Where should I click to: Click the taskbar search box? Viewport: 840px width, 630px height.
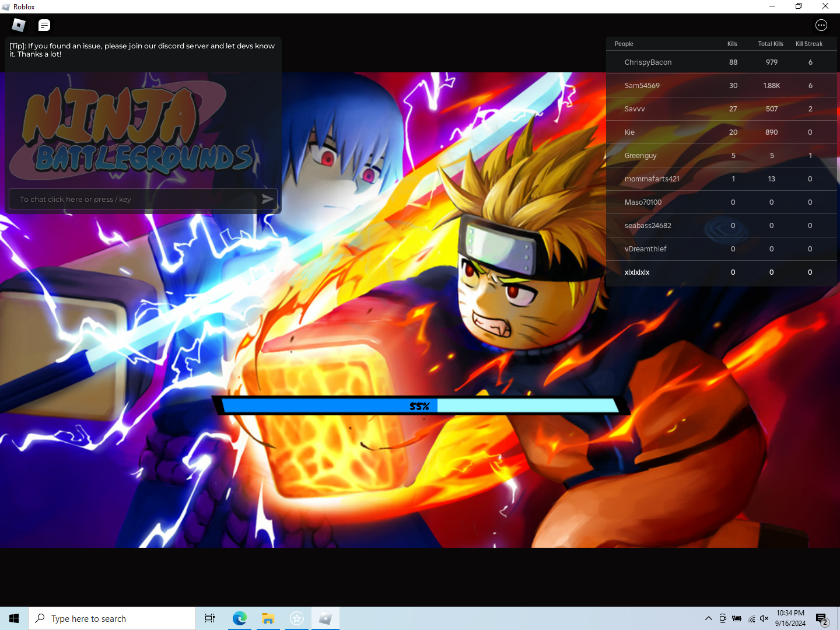click(112, 618)
